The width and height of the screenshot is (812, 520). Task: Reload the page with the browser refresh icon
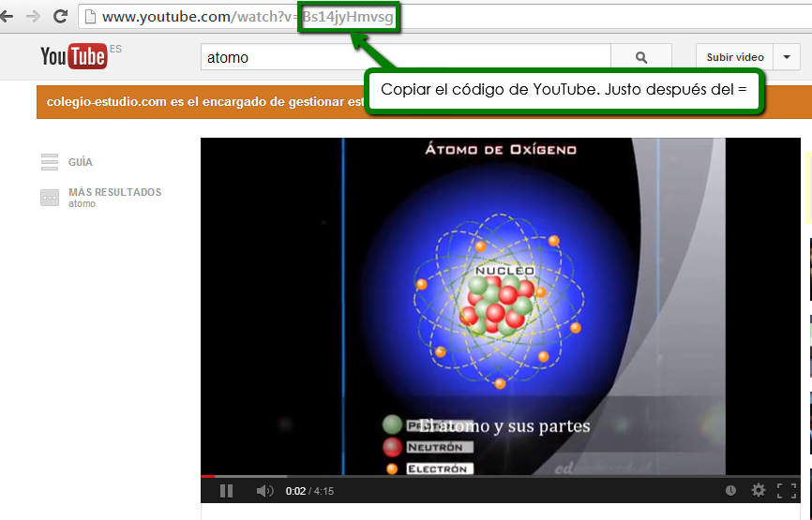[61, 16]
